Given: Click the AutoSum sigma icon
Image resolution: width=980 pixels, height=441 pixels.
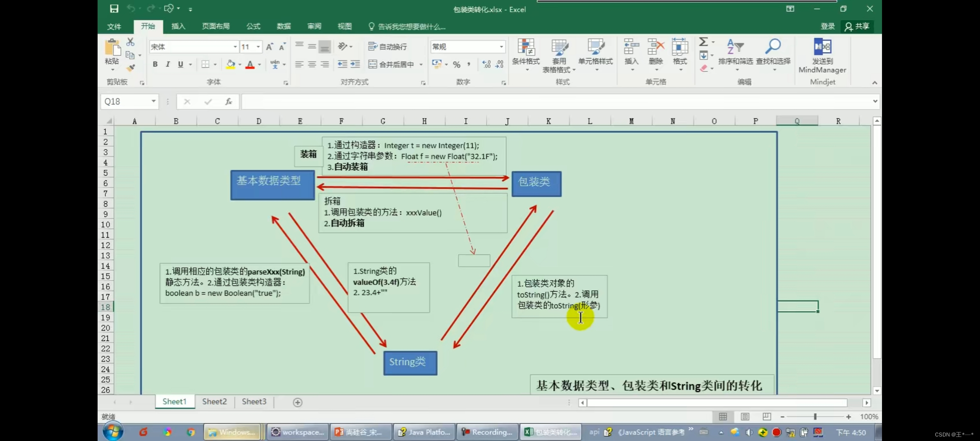Looking at the screenshot, I should pyautogui.click(x=703, y=42).
